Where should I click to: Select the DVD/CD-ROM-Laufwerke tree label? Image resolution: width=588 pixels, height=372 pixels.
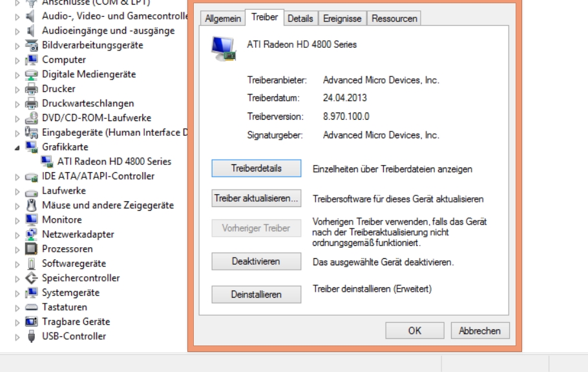[96, 118]
